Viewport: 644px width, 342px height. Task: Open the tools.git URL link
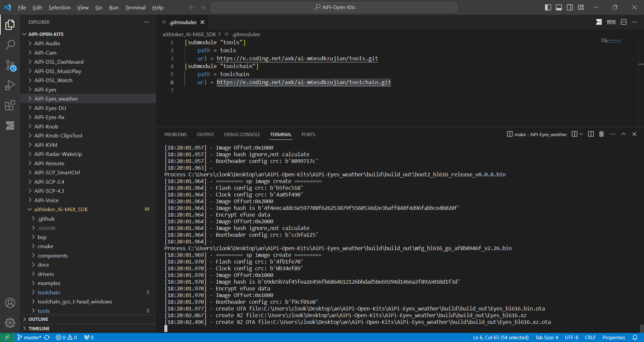pyautogui.click(x=297, y=58)
